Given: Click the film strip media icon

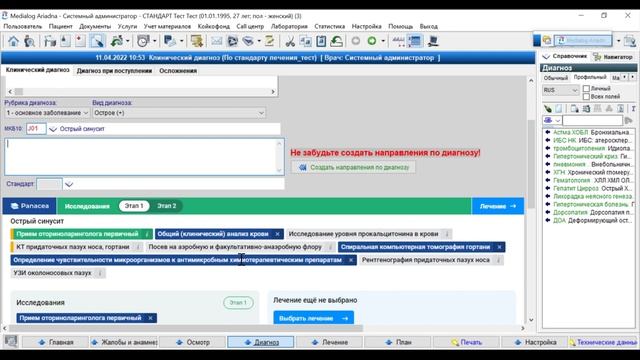Looking at the screenshot, I should point(233,41).
